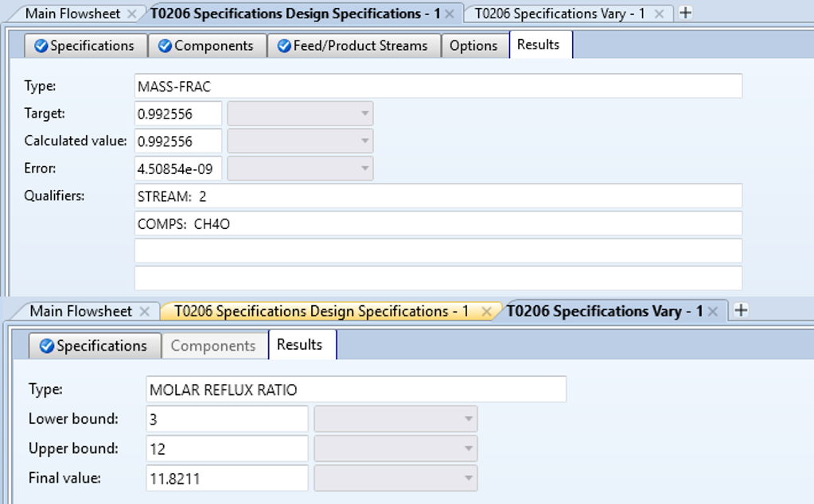814x504 pixels.
Task: Select the Components tab in top pane
Action: tap(206, 46)
